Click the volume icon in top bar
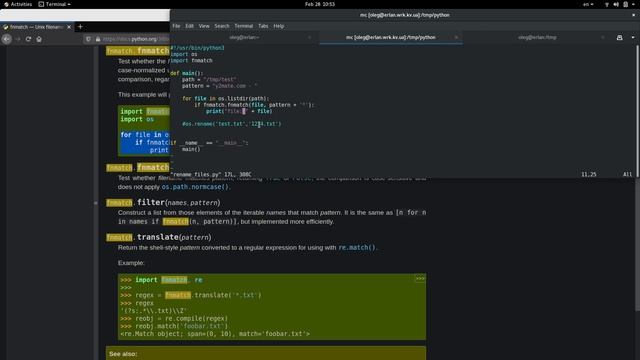Image resolution: width=640 pixels, height=360 pixels. [x=616, y=4]
